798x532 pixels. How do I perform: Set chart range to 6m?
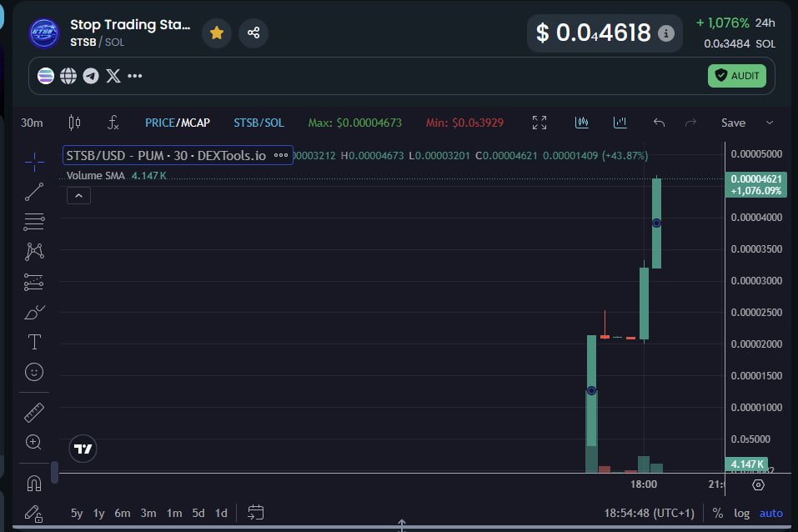point(122,513)
